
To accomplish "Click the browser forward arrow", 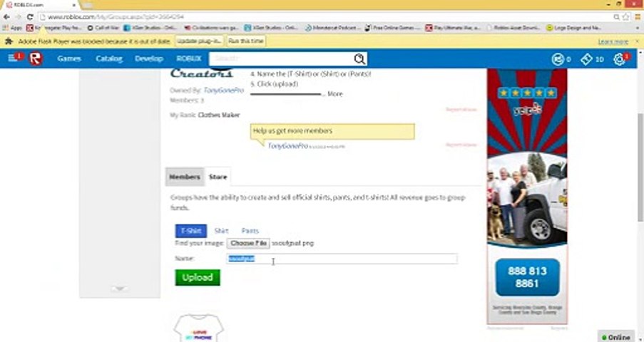I will point(18,17).
